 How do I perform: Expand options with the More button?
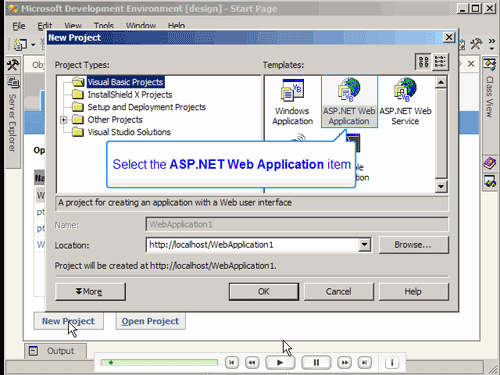click(90, 292)
